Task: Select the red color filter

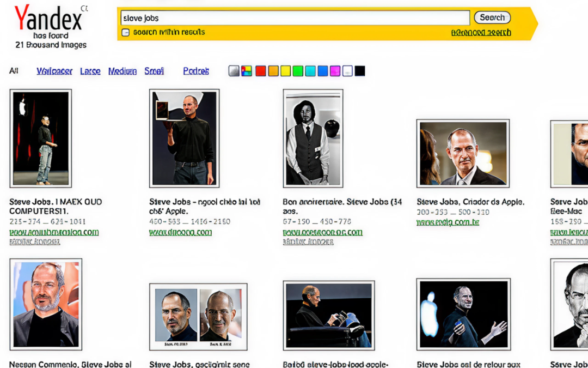Action: [x=261, y=71]
